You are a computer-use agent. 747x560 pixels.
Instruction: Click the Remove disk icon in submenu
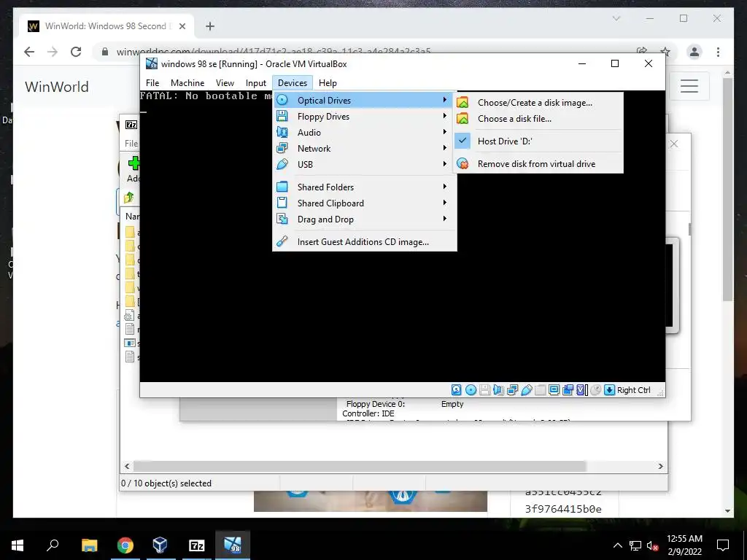[462, 164]
